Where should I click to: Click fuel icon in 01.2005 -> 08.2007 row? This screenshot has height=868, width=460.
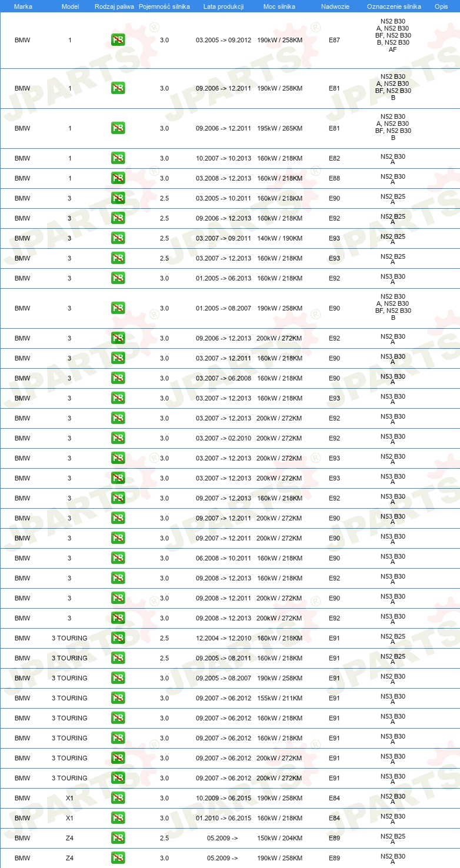coord(118,308)
